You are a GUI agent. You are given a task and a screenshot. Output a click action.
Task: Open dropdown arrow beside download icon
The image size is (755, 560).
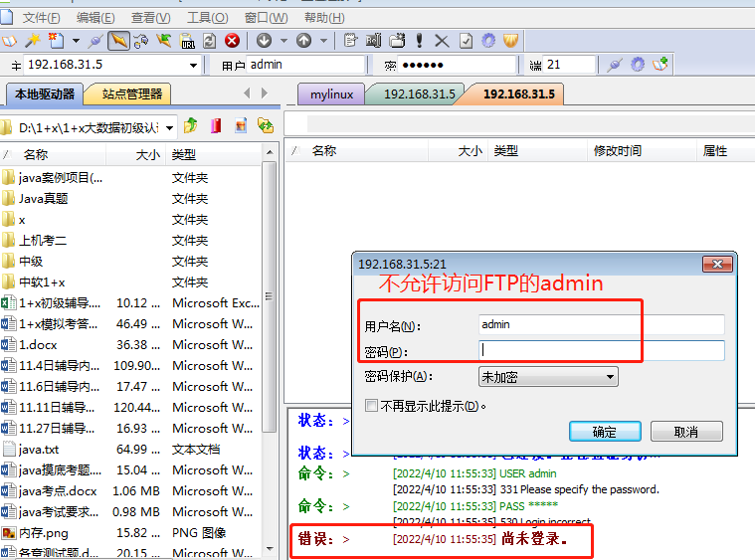[x=283, y=41]
